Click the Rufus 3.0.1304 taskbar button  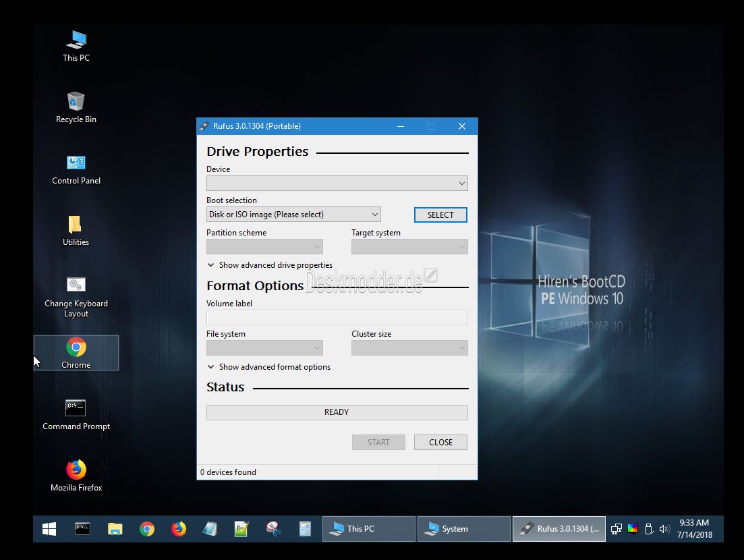pos(559,529)
